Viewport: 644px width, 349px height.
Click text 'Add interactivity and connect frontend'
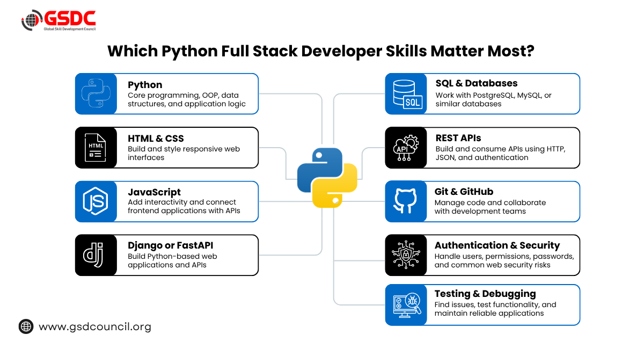coord(184,207)
